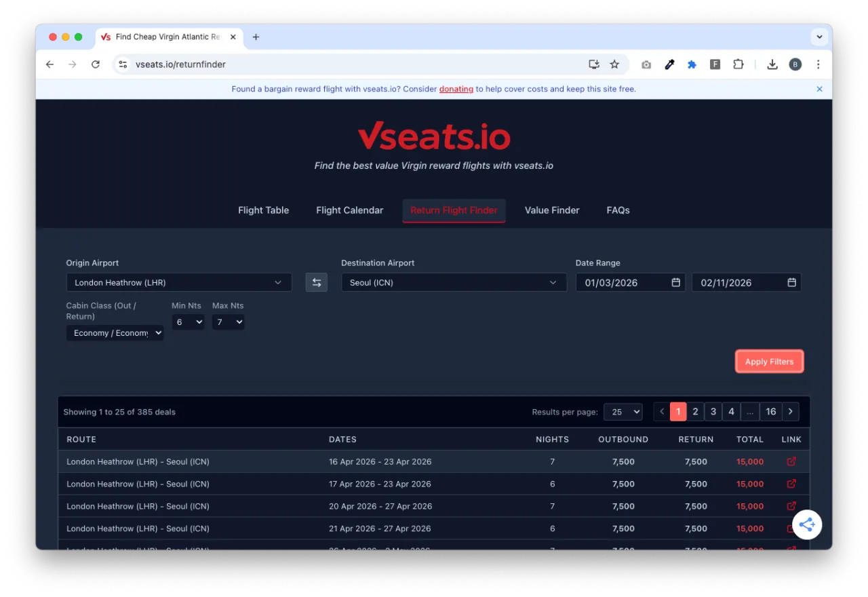
Task: Select the eyedropper extension icon
Action: [669, 64]
